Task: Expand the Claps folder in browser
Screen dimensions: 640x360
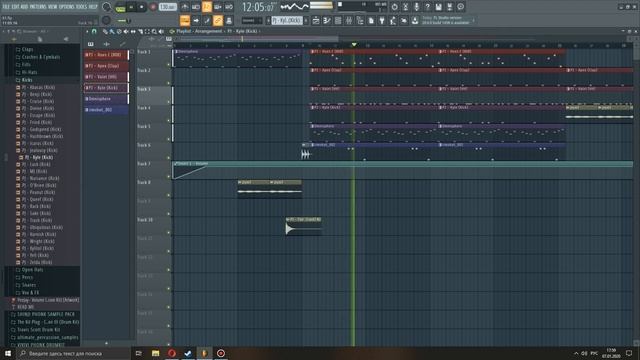Action: [x=27, y=49]
